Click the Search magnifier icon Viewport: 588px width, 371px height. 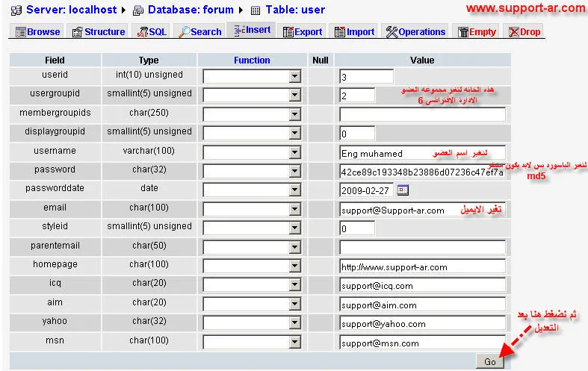coord(184,32)
